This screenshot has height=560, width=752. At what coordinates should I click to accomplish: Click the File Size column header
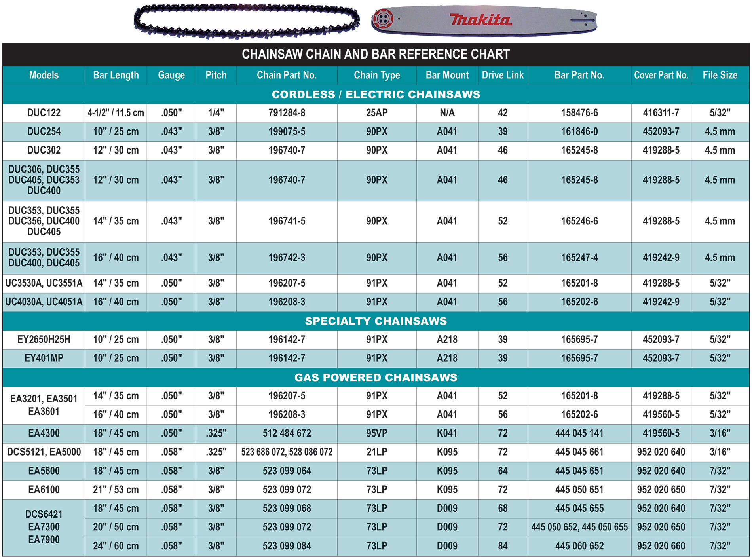tap(720, 75)
